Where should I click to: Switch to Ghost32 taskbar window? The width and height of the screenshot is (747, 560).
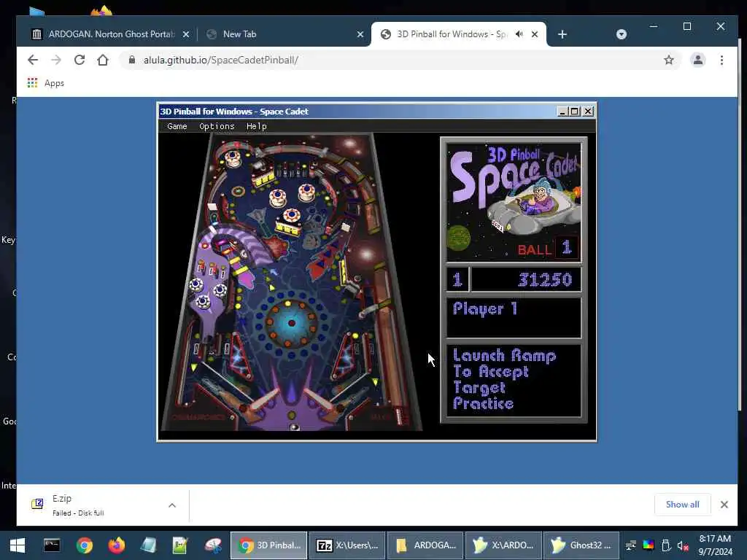click(x=581, y=545)
